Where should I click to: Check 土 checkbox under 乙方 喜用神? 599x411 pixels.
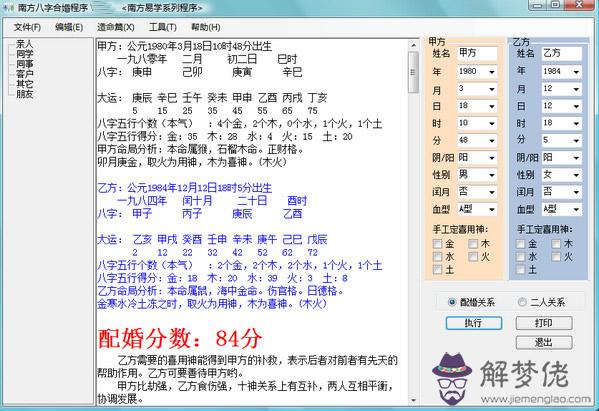(520, 270)
